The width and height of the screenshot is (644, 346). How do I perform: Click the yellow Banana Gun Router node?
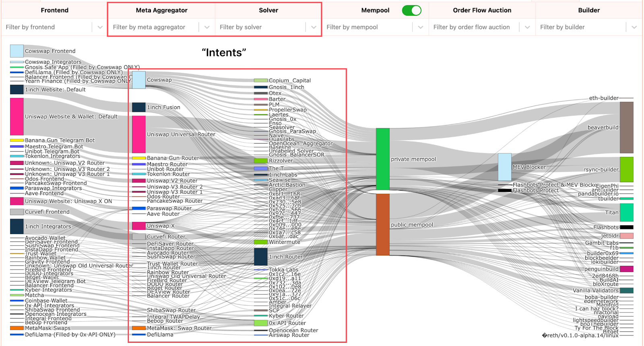tap(139, 158)
